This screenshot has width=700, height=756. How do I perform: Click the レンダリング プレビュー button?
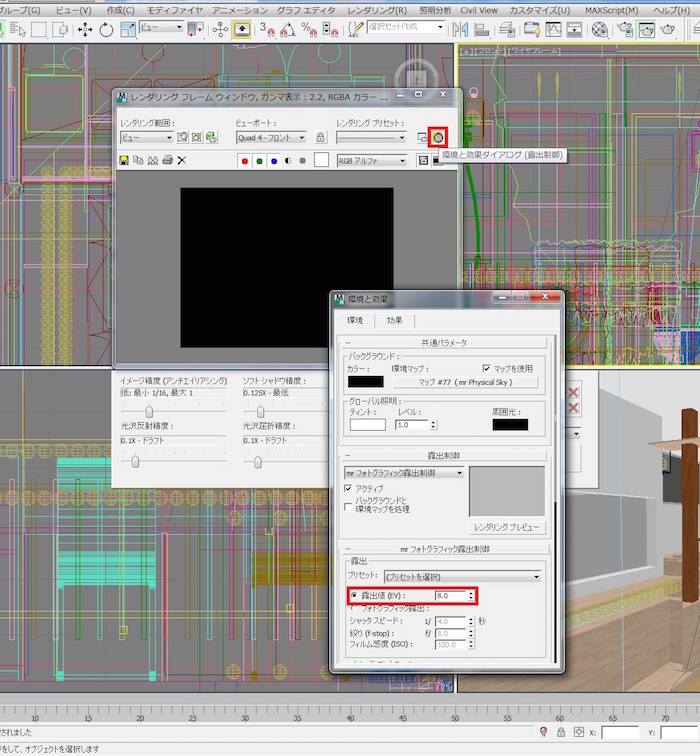click(507, 527)
